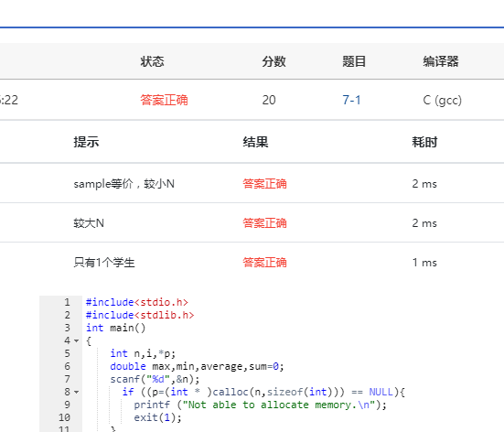Select test case '只有1个学生'
Viewport: 504px width, 432px height.
tap(104, 263)
